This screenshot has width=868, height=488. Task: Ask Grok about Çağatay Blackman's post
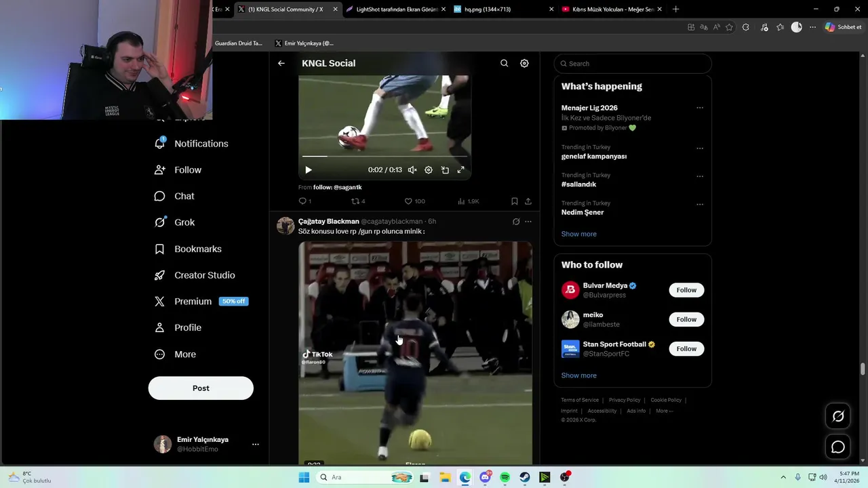coord(516,222)
